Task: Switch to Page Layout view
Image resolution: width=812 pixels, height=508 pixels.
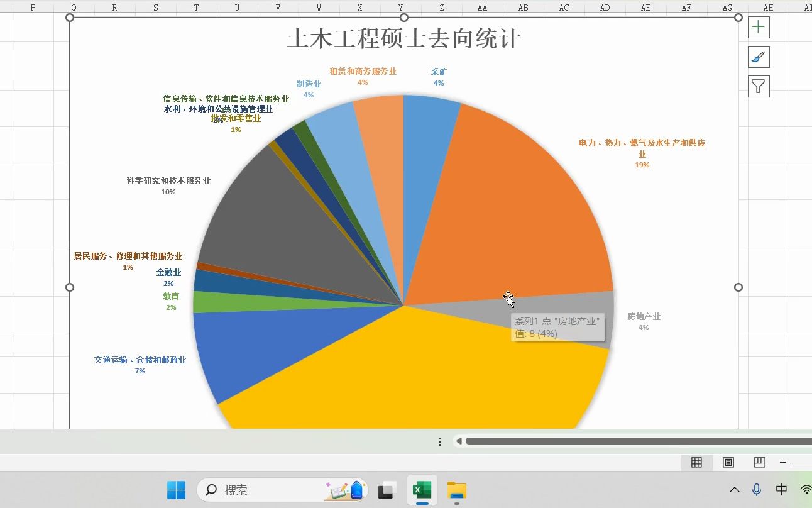Action: click(728, 462)
